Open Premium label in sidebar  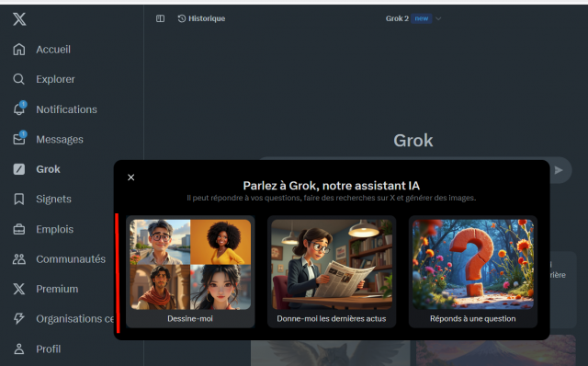point(57,289)
